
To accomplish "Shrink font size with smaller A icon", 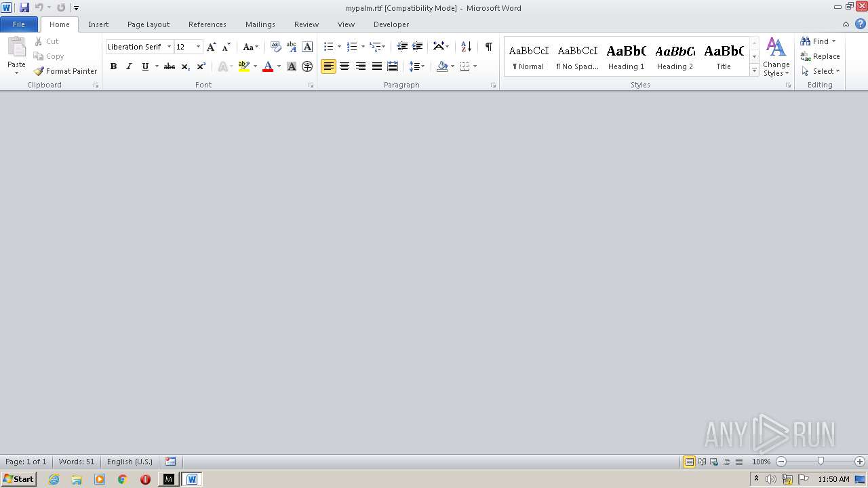I will click(226, 47).
